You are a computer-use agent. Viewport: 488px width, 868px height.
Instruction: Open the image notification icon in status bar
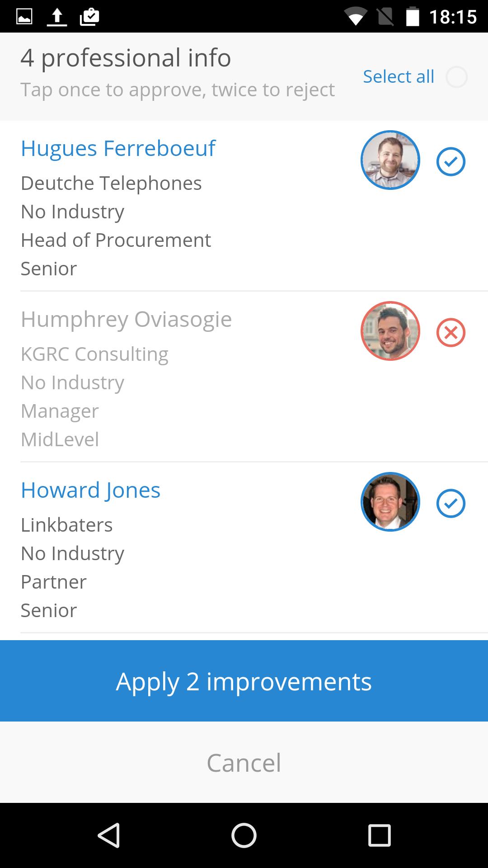tap(24, 17)
